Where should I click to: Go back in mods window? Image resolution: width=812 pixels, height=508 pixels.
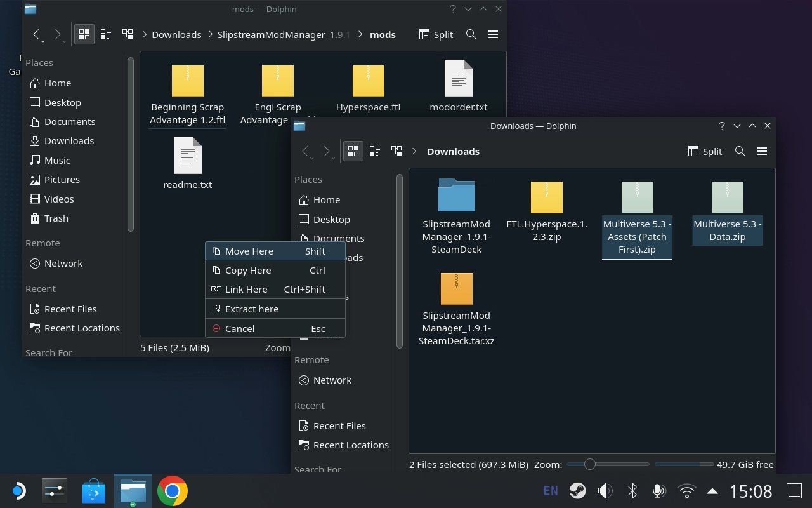(x=37, y=35)
